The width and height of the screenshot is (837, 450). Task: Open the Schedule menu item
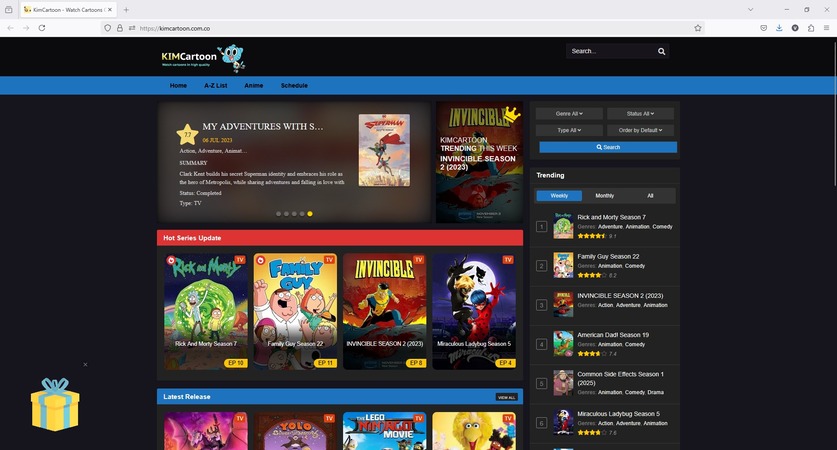[294, 85]
